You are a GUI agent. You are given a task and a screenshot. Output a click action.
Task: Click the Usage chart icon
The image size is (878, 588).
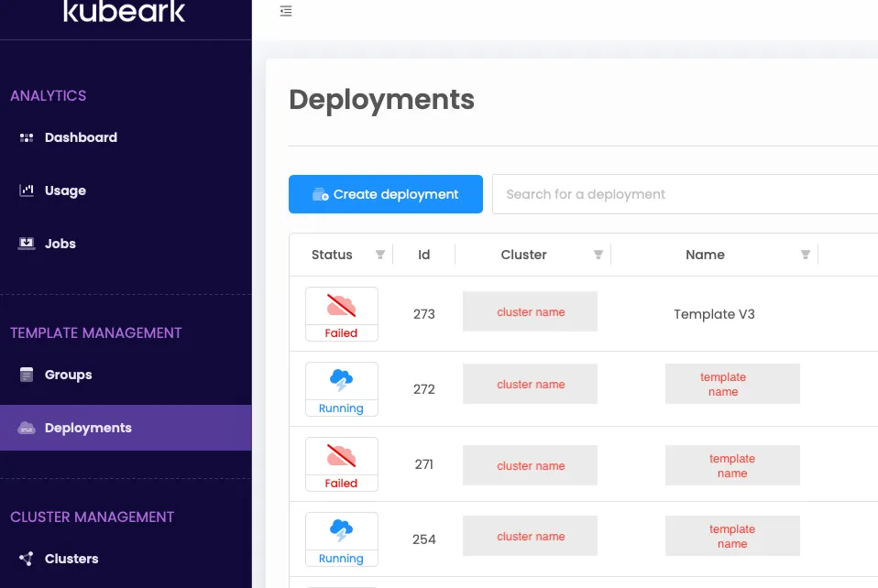27,191
